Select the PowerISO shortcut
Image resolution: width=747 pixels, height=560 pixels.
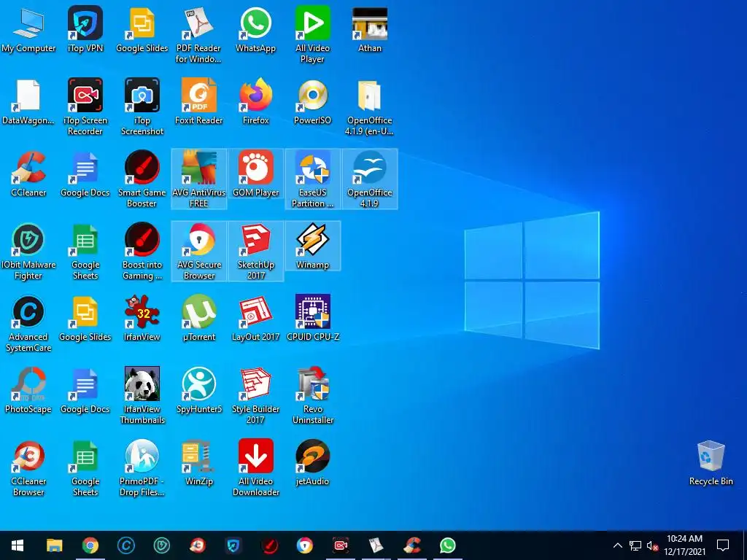tap(312, 102)
